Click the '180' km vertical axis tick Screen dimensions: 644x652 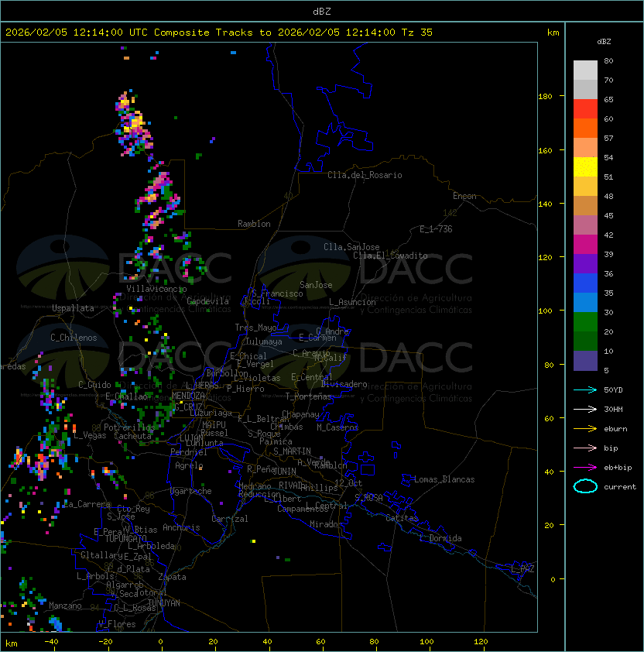pos(545,97)
